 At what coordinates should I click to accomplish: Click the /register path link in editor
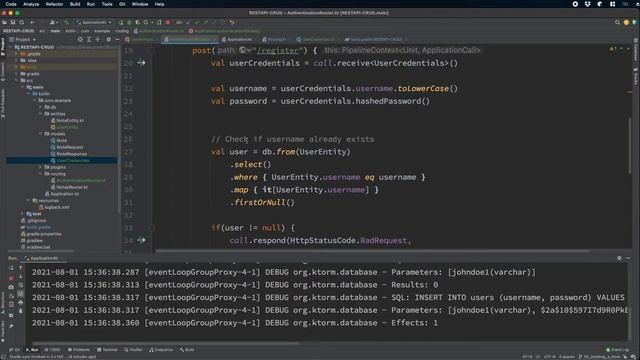[279, 50]
